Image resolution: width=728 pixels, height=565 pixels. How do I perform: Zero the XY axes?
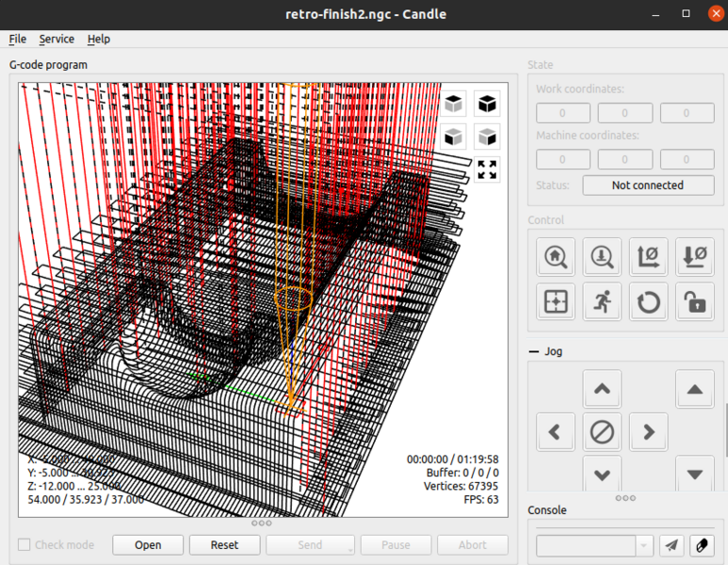[648, 255]
